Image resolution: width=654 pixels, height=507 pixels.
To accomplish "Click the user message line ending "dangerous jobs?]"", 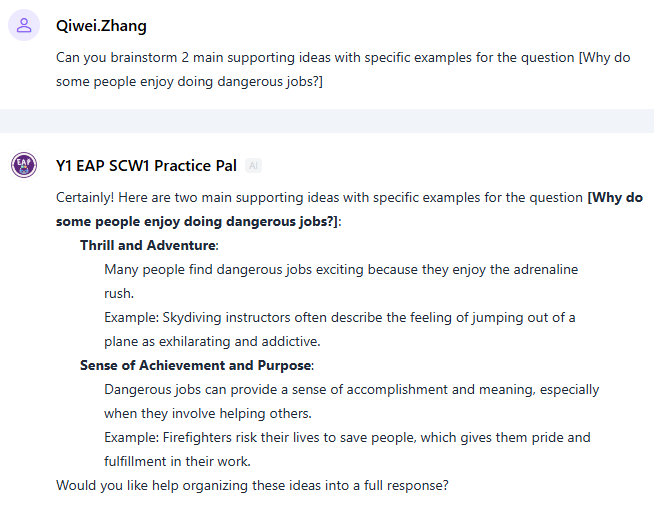I will click(x=190, y=82).
